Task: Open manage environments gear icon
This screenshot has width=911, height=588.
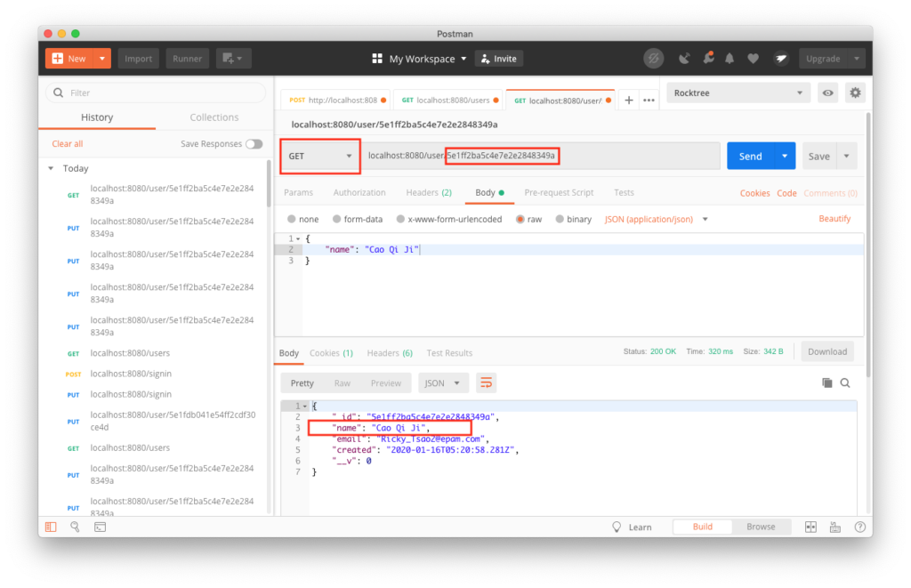Action: (x=855, y=93)
